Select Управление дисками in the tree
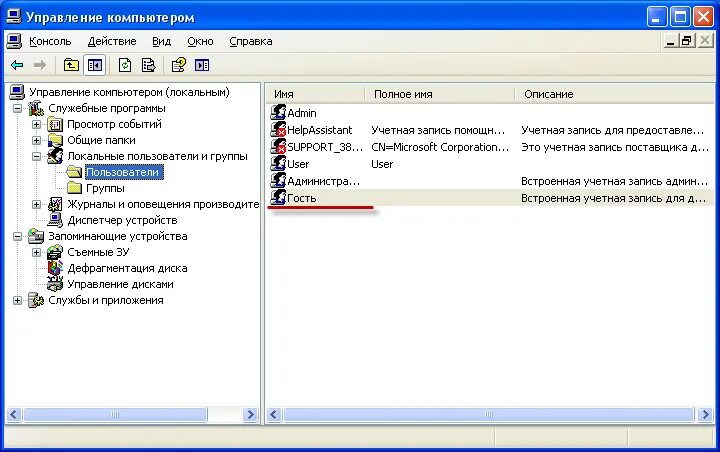720x452 pixels. pyautogui.click(x=120, y=284)
